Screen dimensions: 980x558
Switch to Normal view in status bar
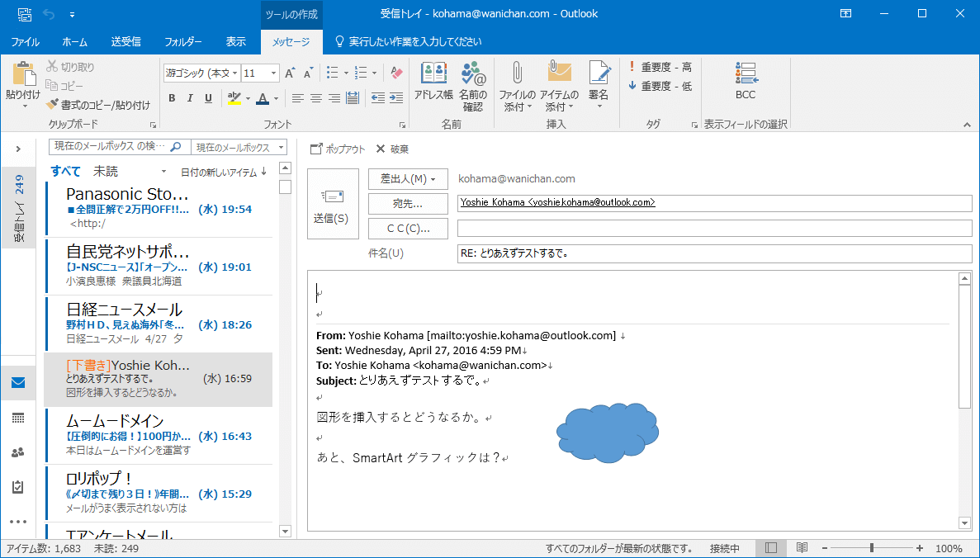[x=771, y=548]
